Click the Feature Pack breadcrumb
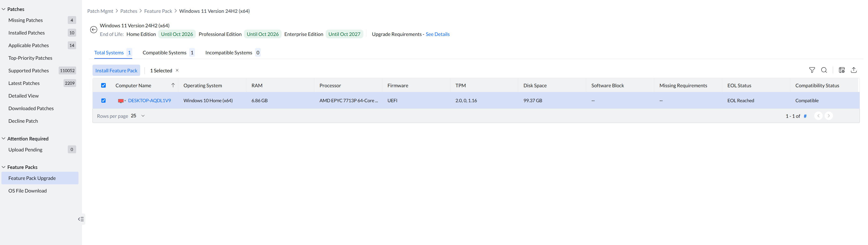 coord(158,11)
